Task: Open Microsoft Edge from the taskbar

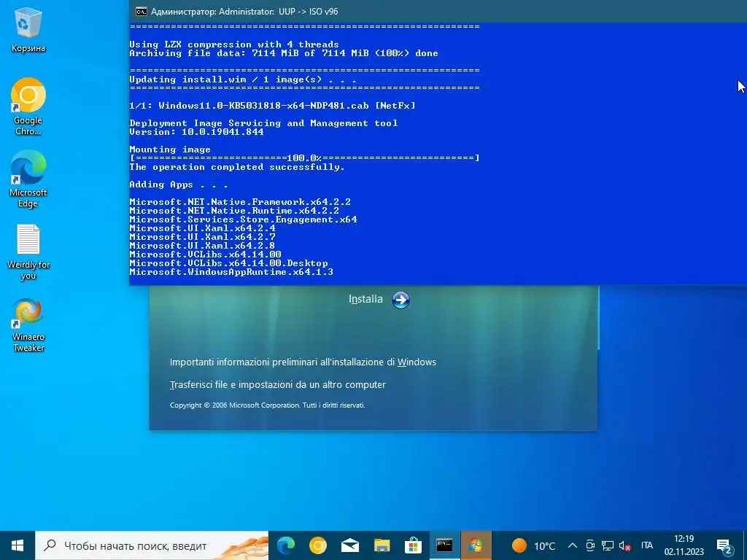Action: pos(286,545)
